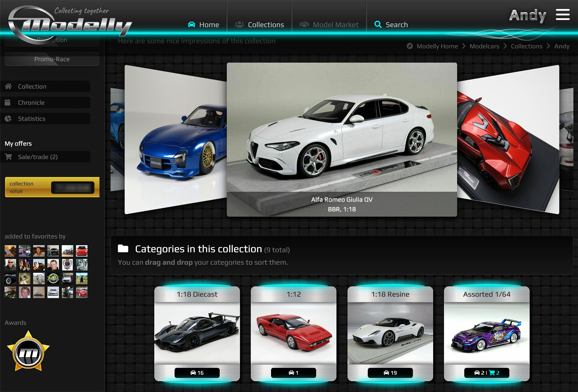Click the compass icon in breadcrumb
The width and height of the screenshot is (578, 392).
coord(410,46)
